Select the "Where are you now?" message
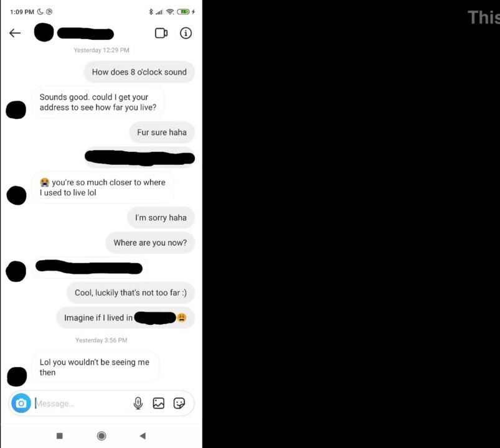 pyautogui.click(x=150, y=243)
